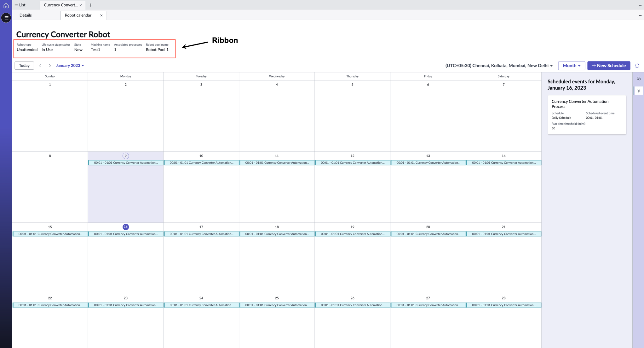Add a new tab with the plus icon
644x348 pixels.
(x=90, y=5)
